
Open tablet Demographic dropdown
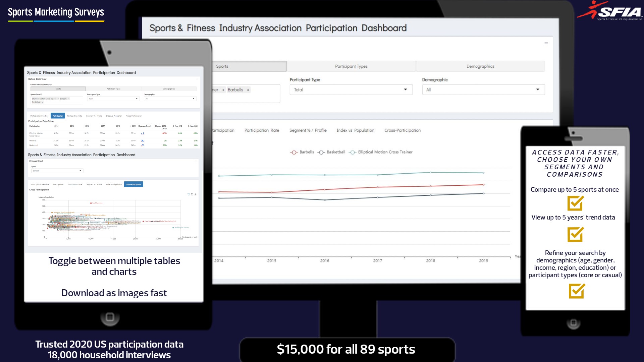pyautogui.click(x=170, y=99)
